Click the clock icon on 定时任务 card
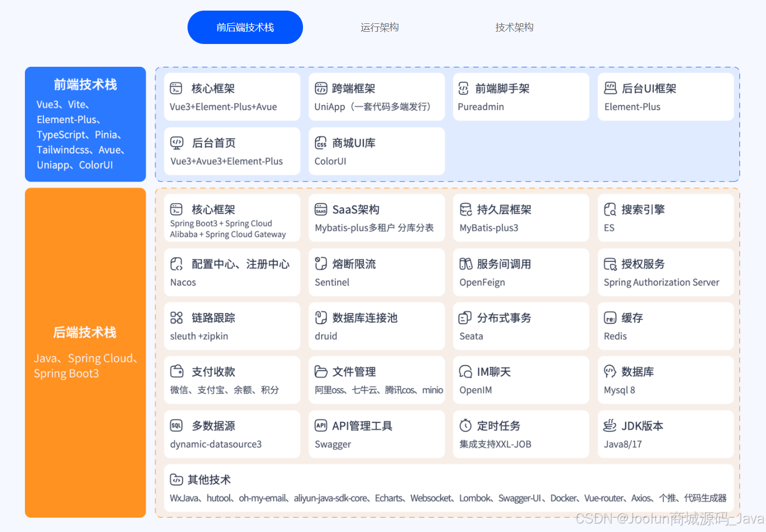Viewport: 766px width, 532px height. [x=465, y=425]
